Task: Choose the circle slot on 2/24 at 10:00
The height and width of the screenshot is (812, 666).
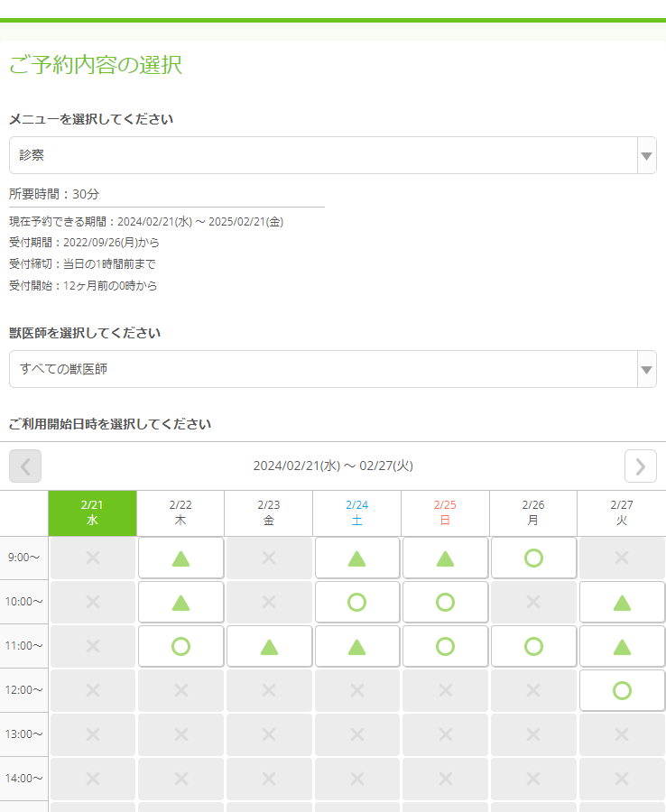Action: [x=357, y=602]
